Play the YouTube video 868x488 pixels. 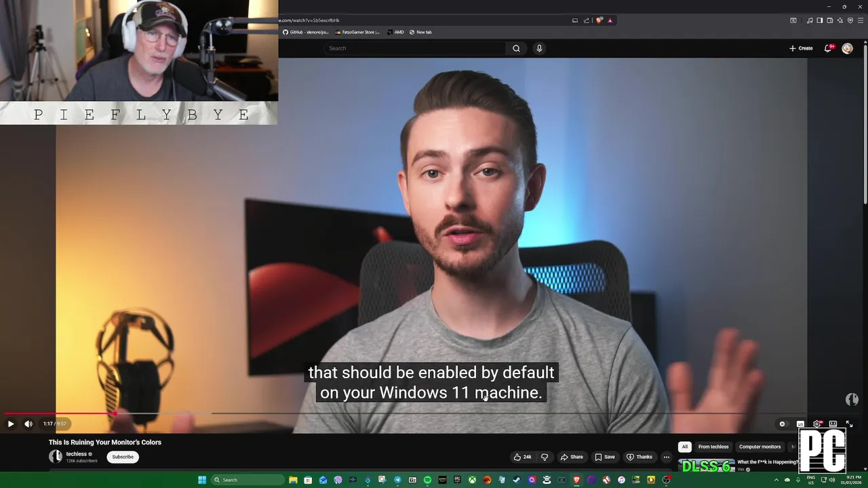coord(11,424)
